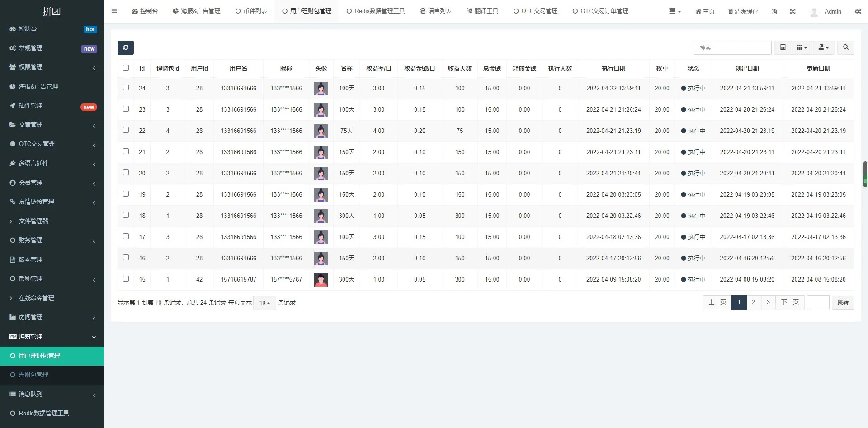The width and height of the screenshot is (868, 428).
Task: Toggle the table card view icon
Action: pyautogui.click(x=783, y=47)
